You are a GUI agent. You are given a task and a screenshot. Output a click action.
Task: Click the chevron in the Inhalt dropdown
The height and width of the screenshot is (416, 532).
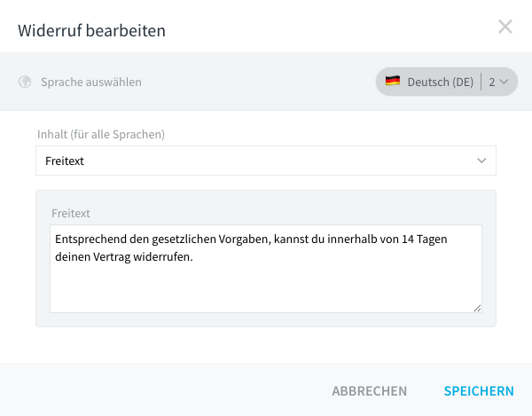(x=481, y=161)
